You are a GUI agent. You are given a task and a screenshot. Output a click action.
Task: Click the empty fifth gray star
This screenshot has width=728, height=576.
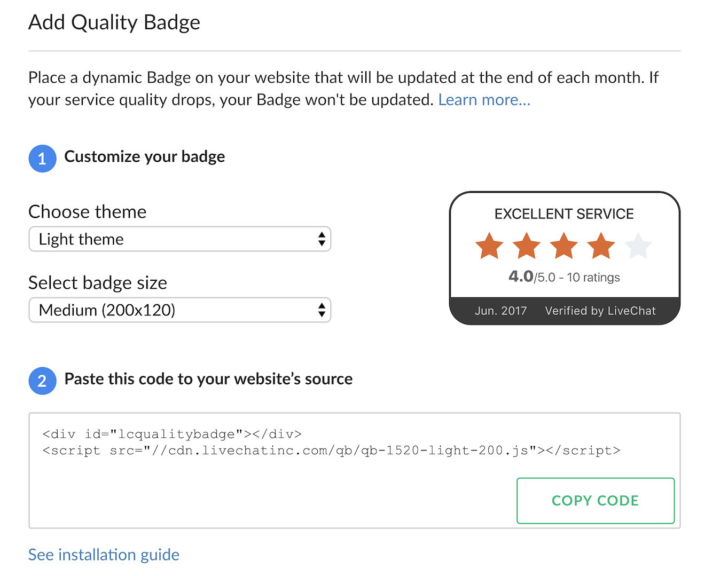point(638,246)
